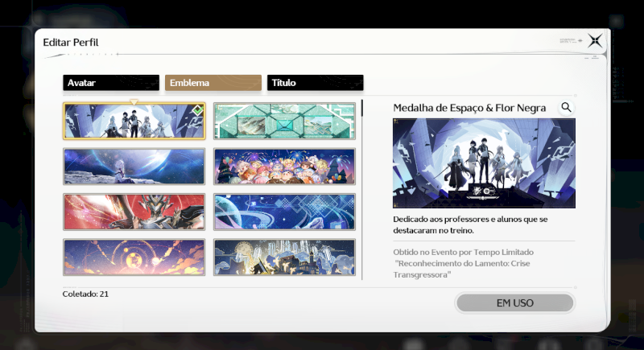Click the Medalha de Espaço & Flor Negra title

(x=469, y=108)
